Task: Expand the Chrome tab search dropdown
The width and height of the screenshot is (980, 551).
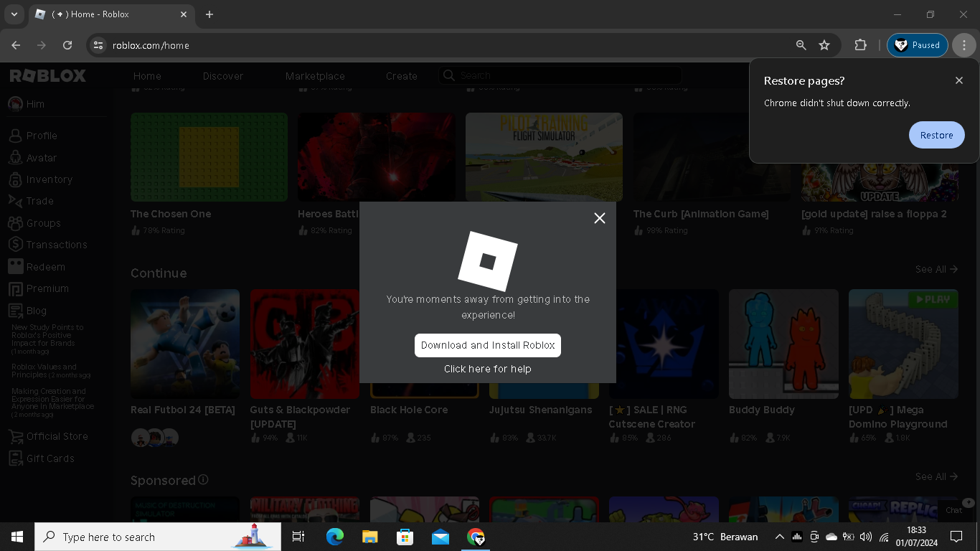Action: (x=14, y=14)
